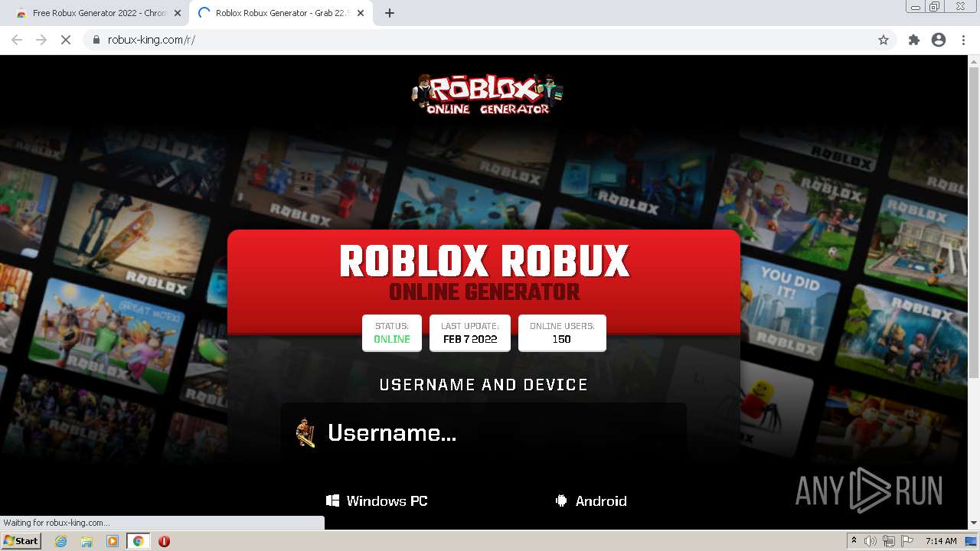Click the character avatar beside Username

(306, 433)
